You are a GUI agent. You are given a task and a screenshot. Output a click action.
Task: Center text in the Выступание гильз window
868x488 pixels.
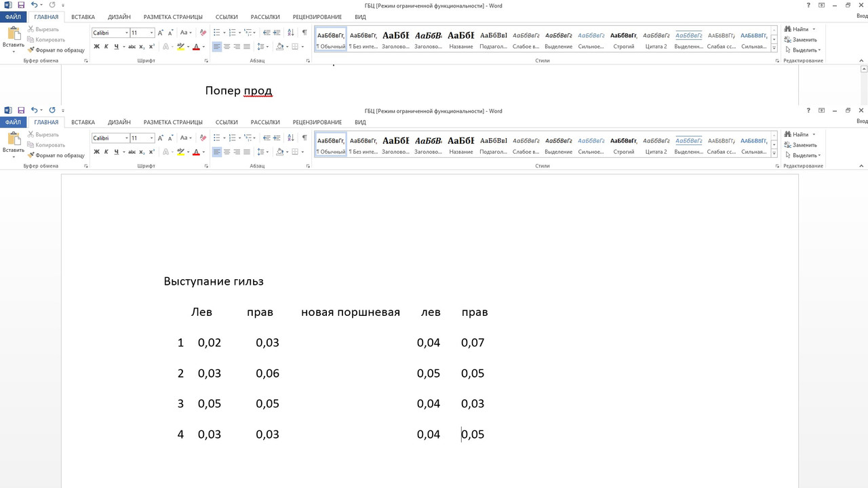(226, 152)
